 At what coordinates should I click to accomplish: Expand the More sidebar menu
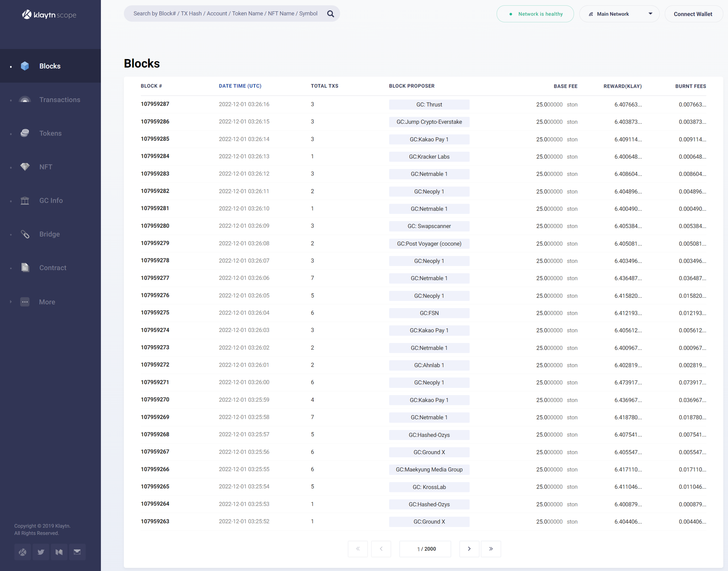[x=47, y=302]
